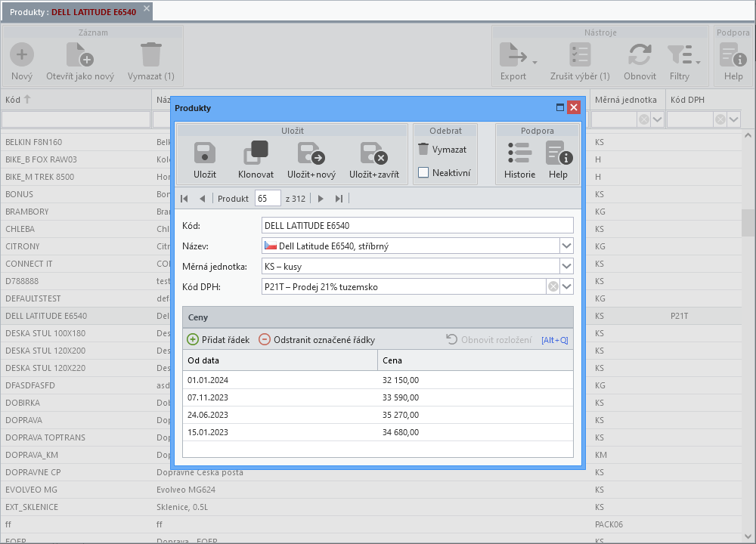This screenshot has width=756, height=544.
Task: Click Obnovit rozložení
Action: point(489,340)
